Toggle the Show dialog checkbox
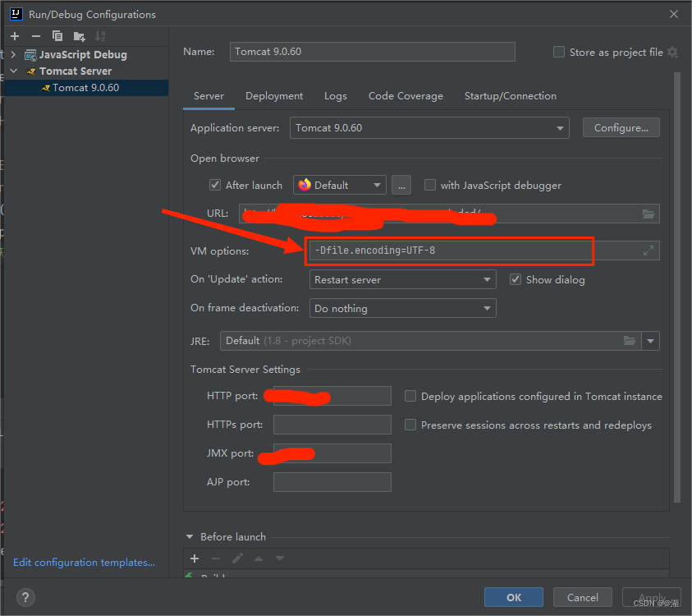The height and width of the screenshot is (616, 692). [x=516, y=279]
